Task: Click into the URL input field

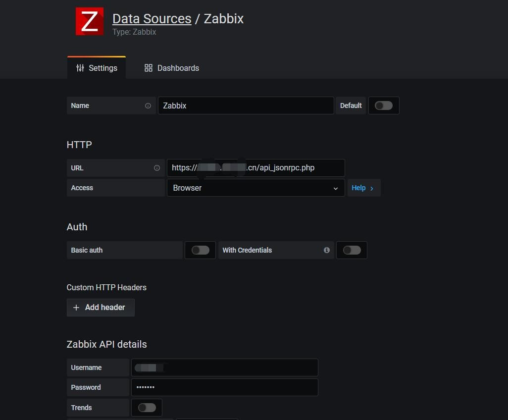Action: pyautogui.click(x=256, y=168)
